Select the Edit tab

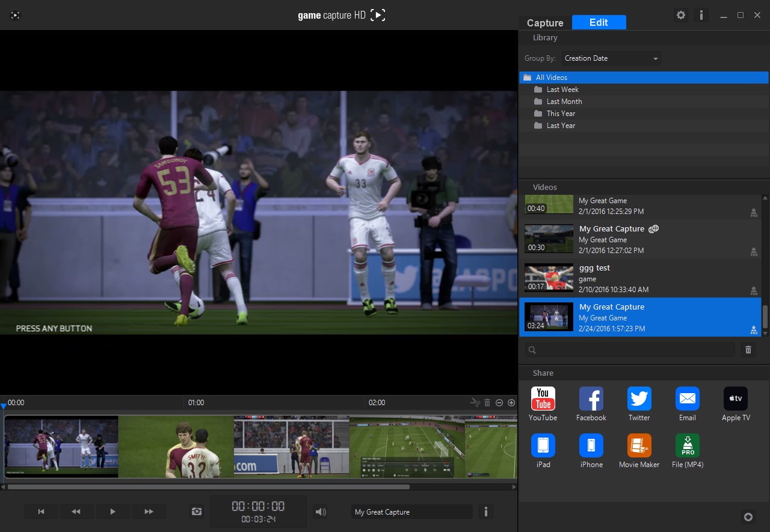click(599, 22)
